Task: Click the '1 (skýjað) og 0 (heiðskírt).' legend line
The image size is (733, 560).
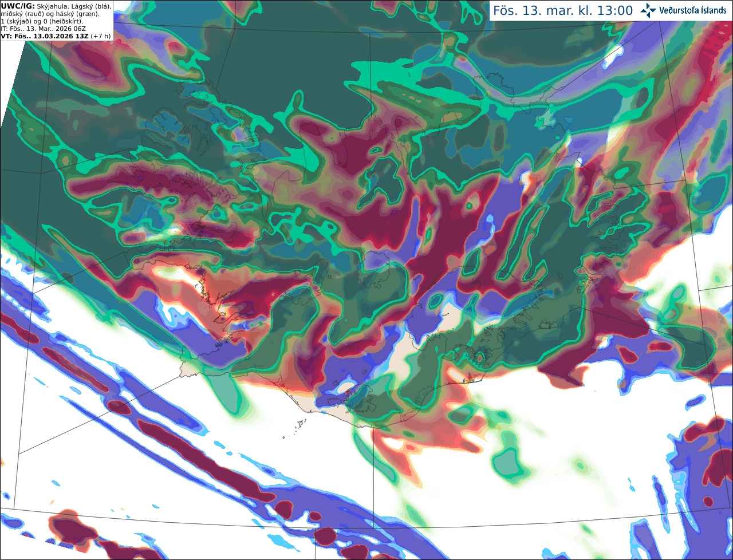Action: (42, 21)
